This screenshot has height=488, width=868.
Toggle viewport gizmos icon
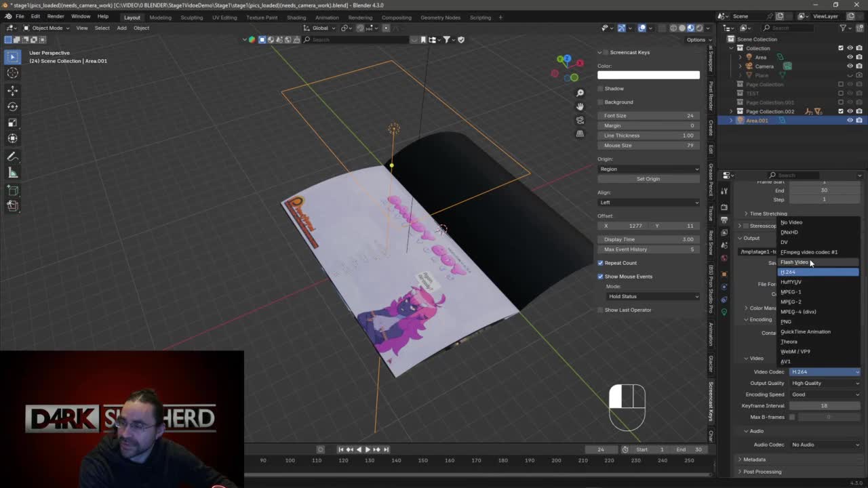pyautogui.click(x=621, y=28)
